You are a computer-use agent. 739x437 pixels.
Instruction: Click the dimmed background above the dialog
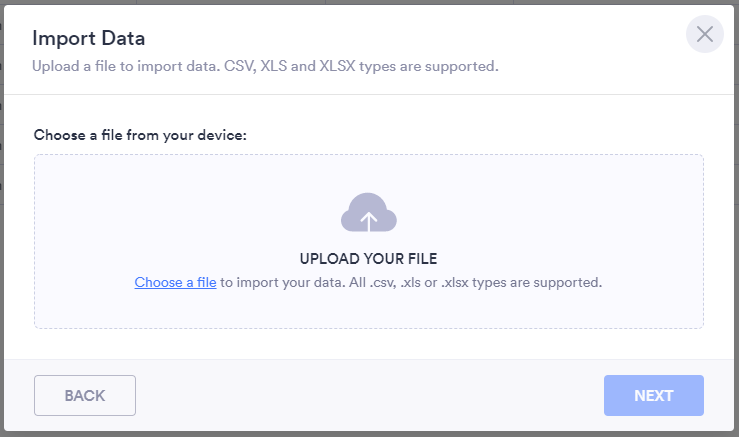click(x=369, y=2)
